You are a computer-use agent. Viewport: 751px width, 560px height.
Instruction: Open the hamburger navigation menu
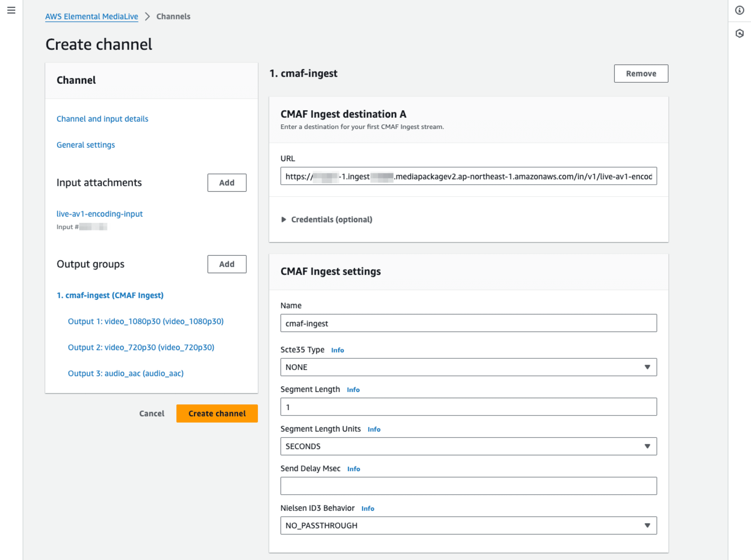pyautogui.click(x=11, y=10)
